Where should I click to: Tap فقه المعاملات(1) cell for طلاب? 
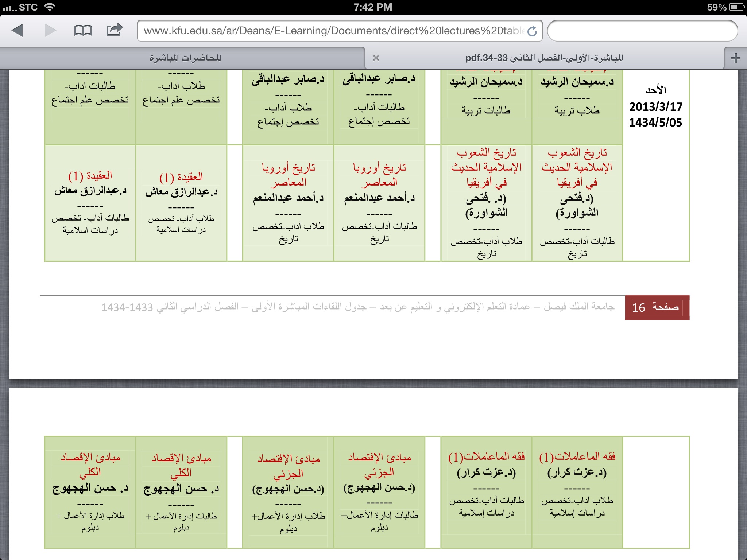pos(577,492)
